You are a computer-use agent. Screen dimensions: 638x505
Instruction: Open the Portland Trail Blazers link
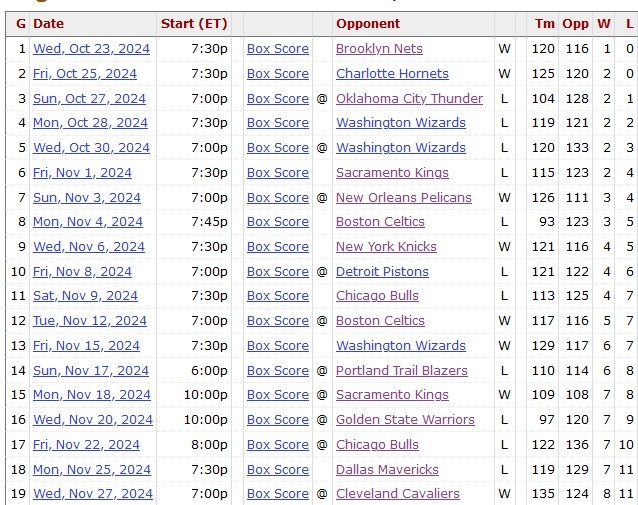point(402,371)
